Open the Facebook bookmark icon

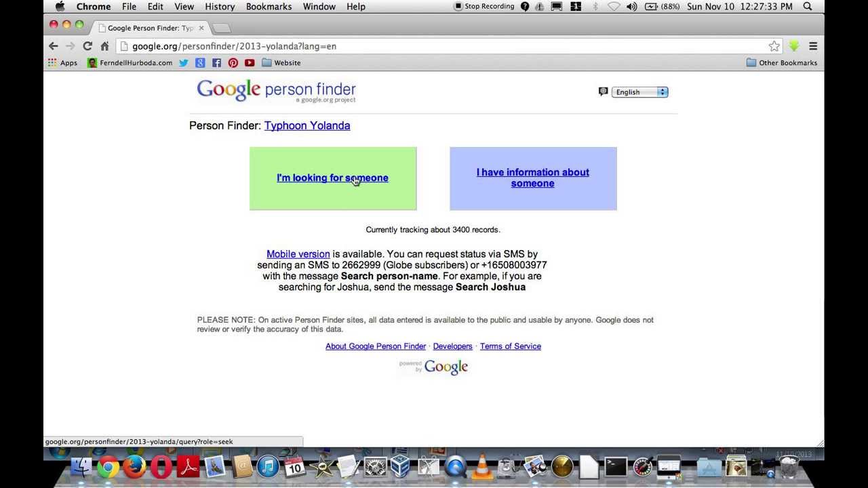[x=216, y=62]
